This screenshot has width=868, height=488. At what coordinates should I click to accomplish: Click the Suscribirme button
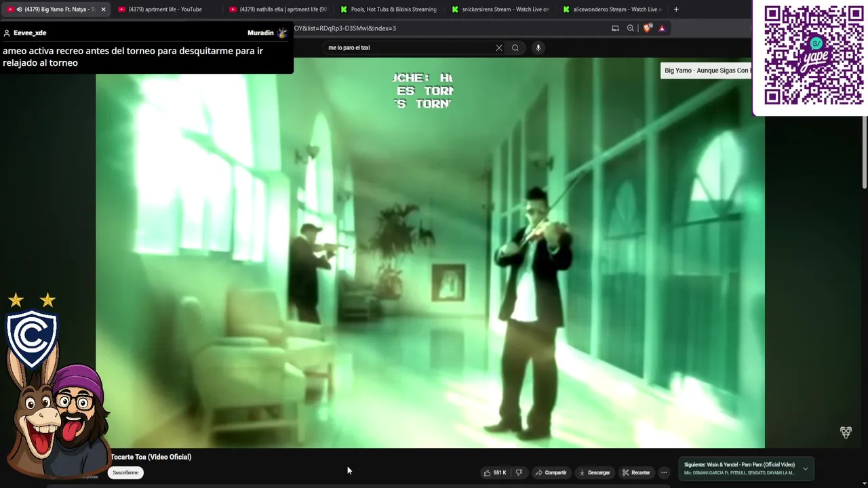pyautogui.click(x=125, y=472)
